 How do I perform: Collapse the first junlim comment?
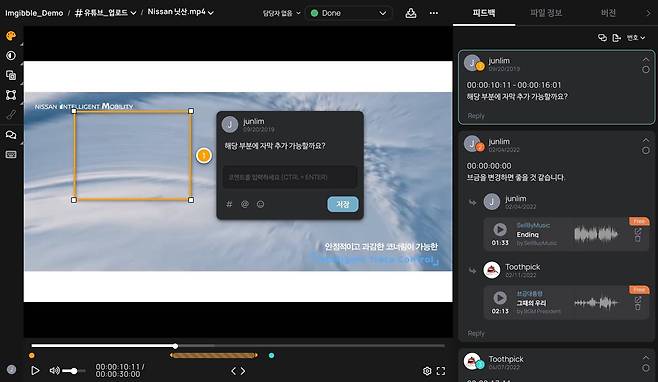point(646,60)
